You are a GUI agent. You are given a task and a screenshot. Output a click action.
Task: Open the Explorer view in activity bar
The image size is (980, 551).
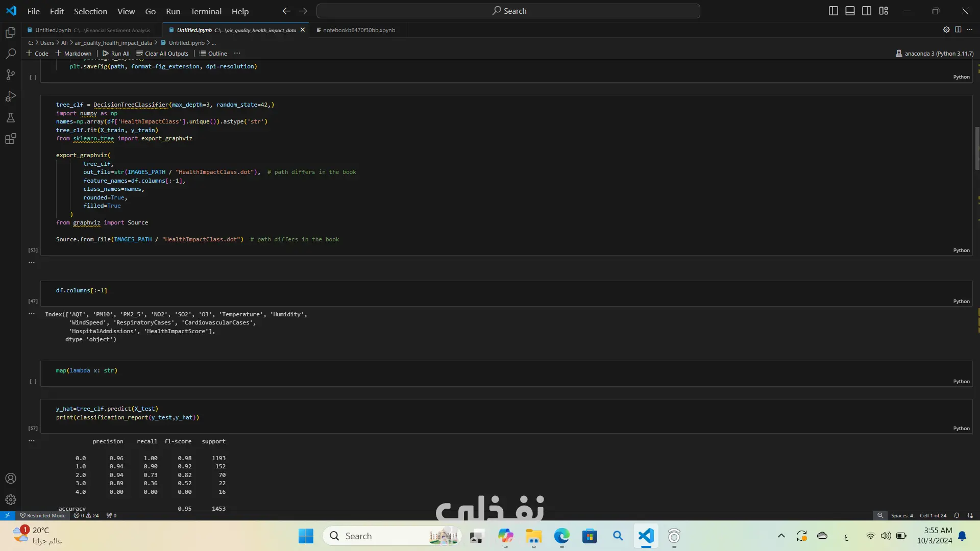10,33
